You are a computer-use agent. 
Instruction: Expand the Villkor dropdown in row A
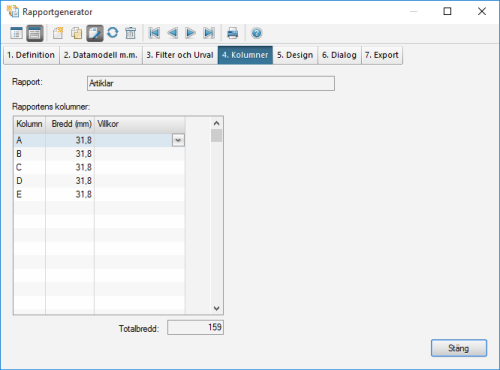click(178, 140)
